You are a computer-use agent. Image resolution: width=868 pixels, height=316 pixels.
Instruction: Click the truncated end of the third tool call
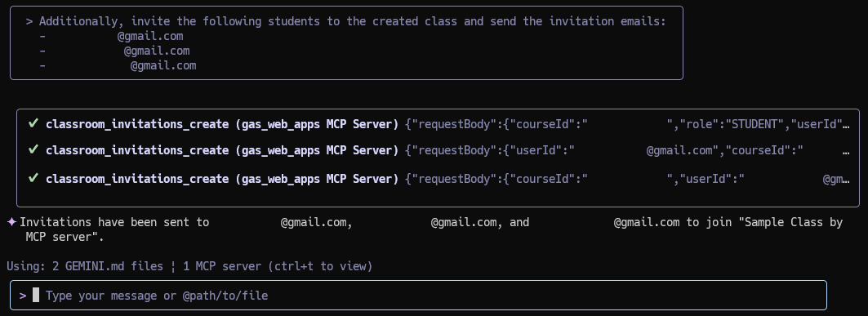coord(836,180)
